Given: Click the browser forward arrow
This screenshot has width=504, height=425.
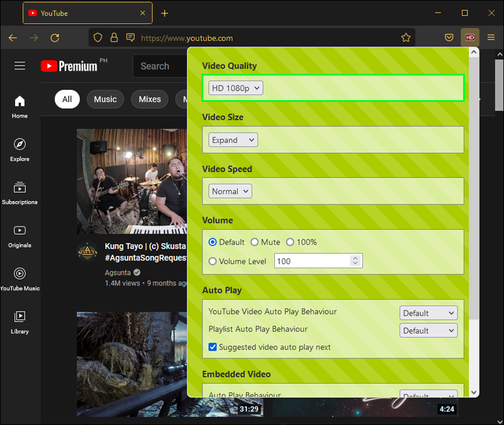Looking at the screenshot, I should (x=34, y=38).
